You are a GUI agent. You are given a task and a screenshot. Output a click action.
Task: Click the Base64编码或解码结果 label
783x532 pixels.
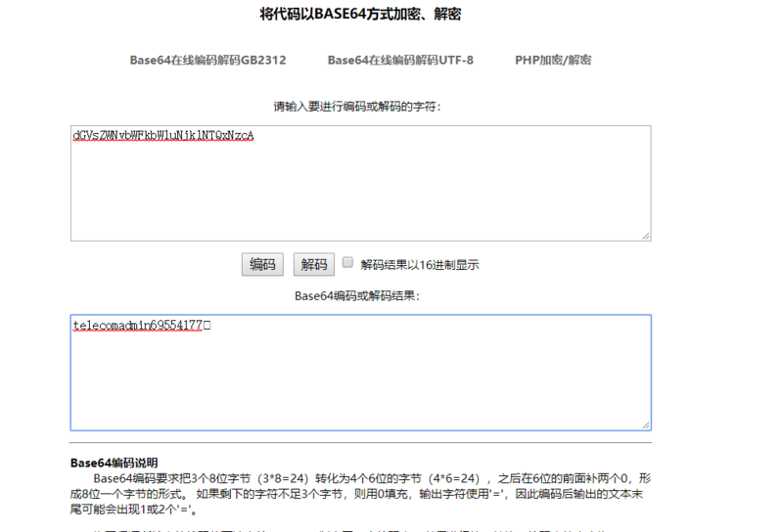(357, 295)
